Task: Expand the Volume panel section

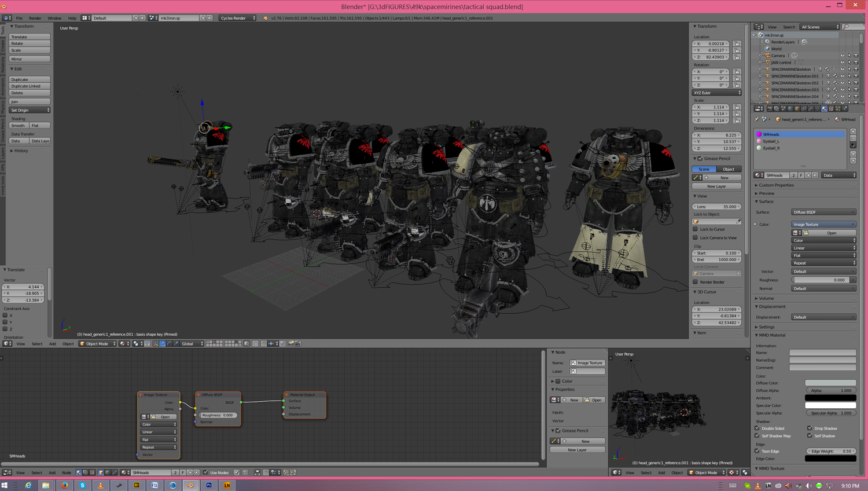Action: click(x=766, y=298)
